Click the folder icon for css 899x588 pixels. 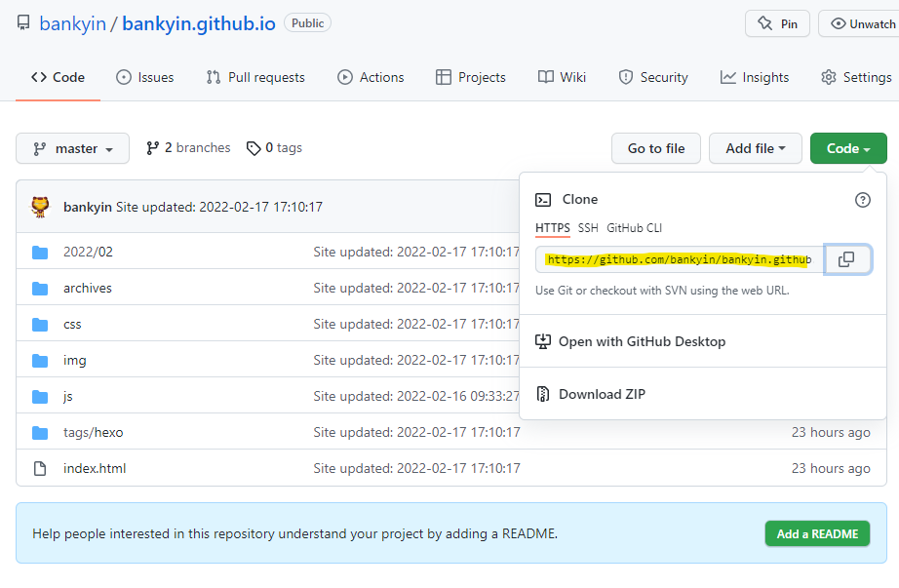click(40, 324)
